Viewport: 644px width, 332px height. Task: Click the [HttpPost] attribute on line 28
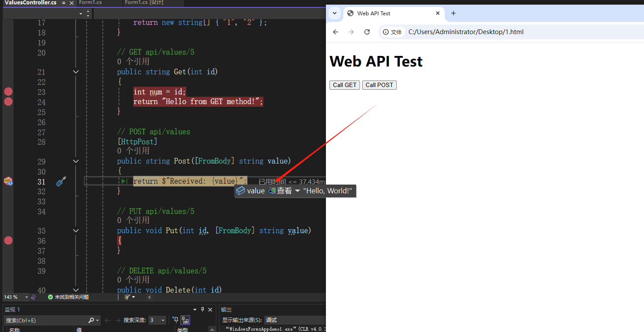[137, 142]
